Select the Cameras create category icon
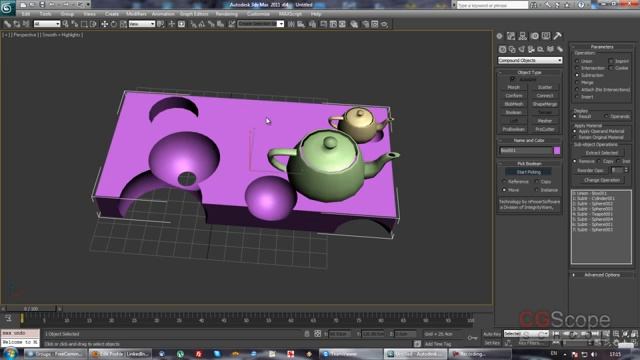Image resolution: width=640 pixels, height=360 pixels. tap(531, 49)
